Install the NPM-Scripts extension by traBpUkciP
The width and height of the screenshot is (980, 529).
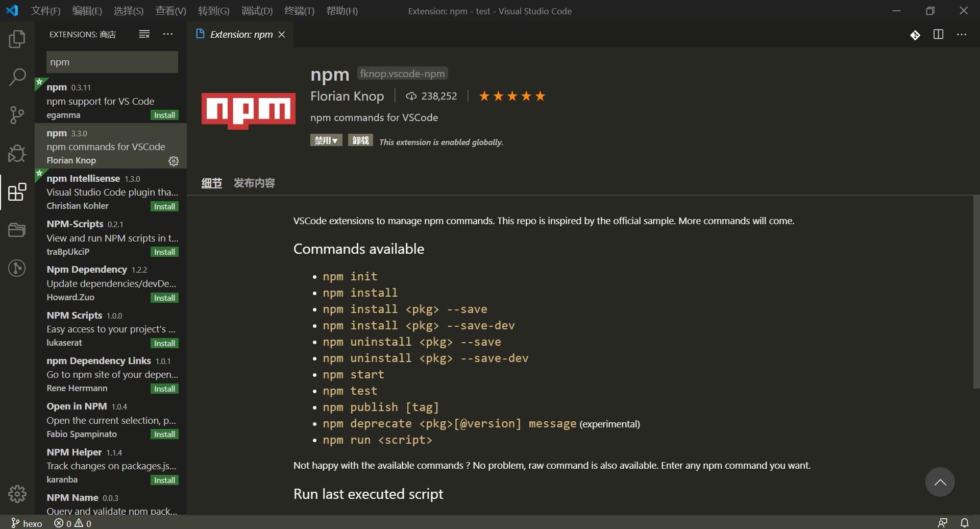tap(164, 252)
